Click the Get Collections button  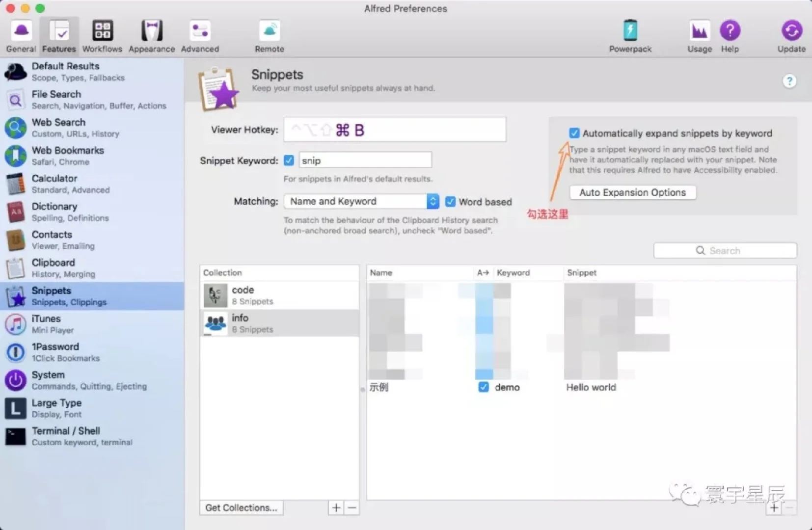(241, 508)
